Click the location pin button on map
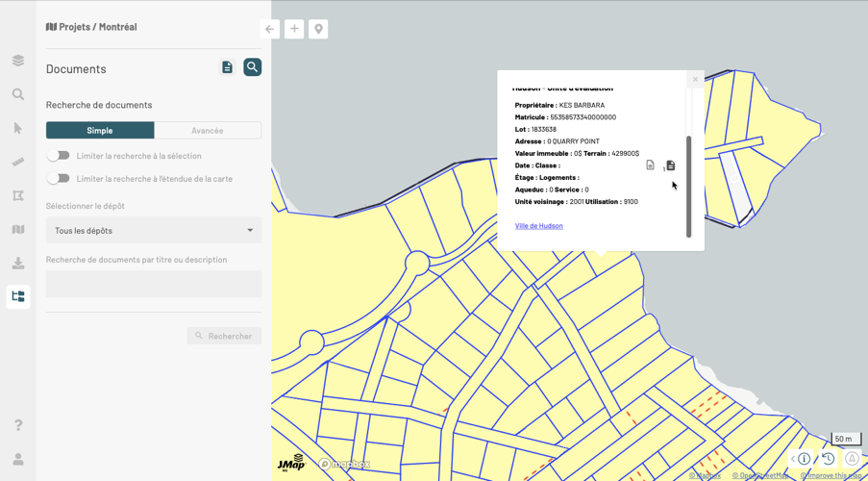The width and height of the screenshot is (868, 481). point(318,29)
